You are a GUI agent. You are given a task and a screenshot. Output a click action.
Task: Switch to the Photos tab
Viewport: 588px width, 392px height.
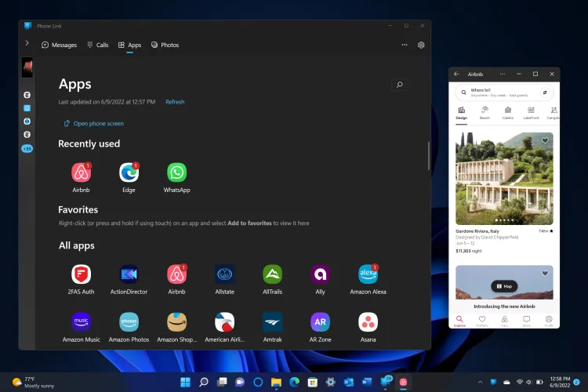pyautogui.click(x=165, y=45)
